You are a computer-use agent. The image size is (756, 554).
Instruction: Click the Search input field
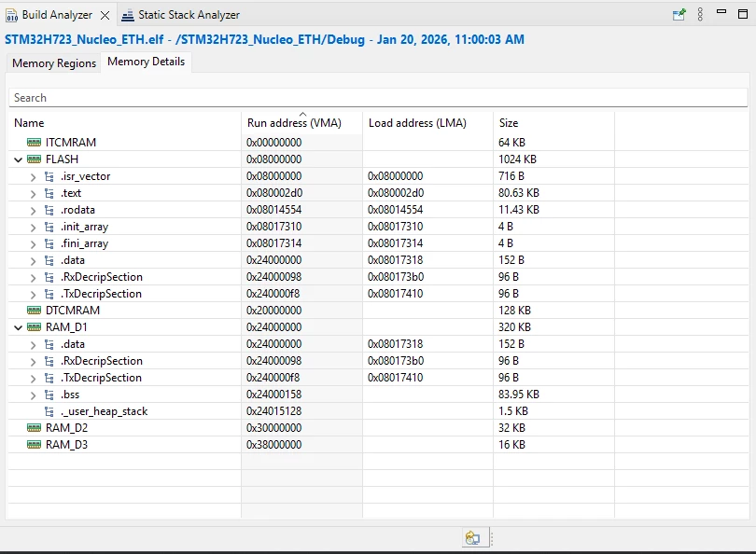[378, 98]
